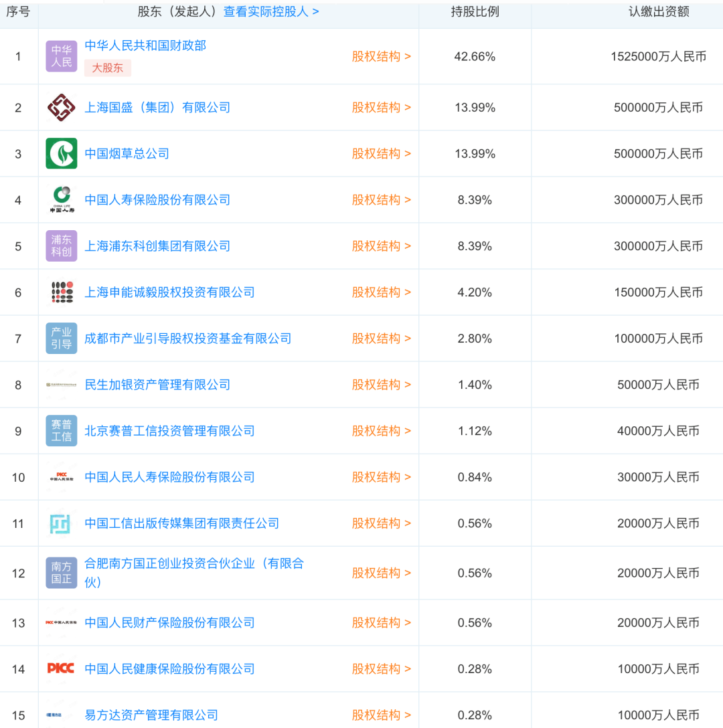The image size is (723, 728).
Task: Expand 股权结构 for 上海国盛
Action: 382,107
